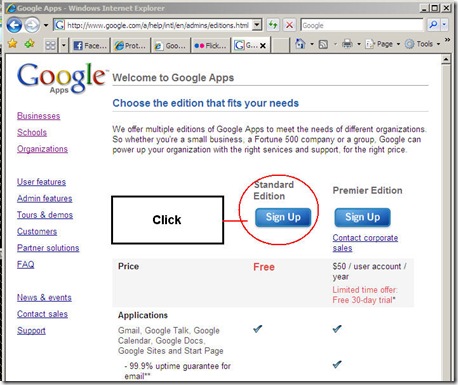This screenshot has height=385, width=458.
Task: Click the Quick Tabs grid icon
Action: pos(50,45)
